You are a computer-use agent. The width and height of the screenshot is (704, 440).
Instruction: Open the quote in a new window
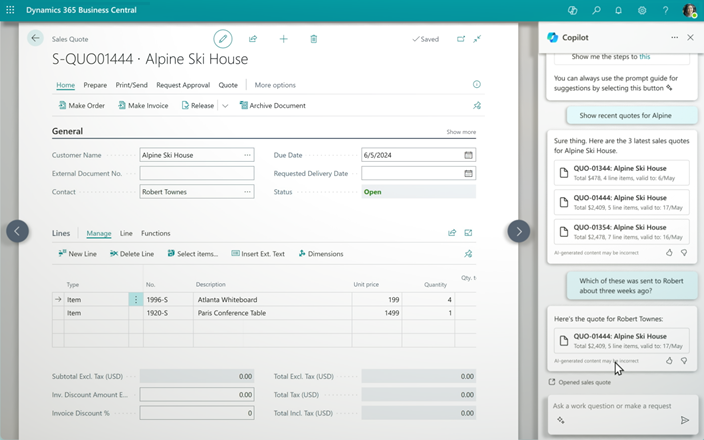461,39
